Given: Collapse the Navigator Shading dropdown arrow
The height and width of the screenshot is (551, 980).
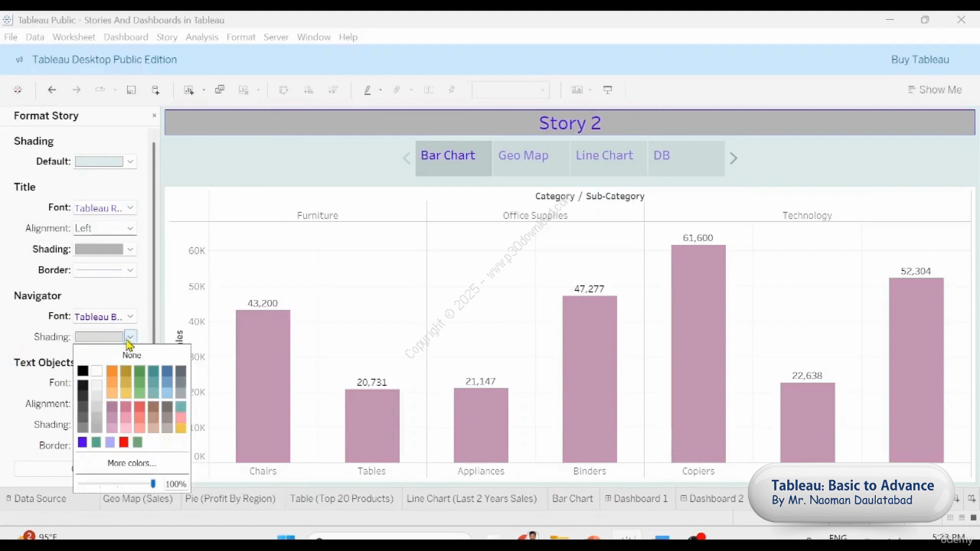Looking at the screenshot, I should (130, 337).
